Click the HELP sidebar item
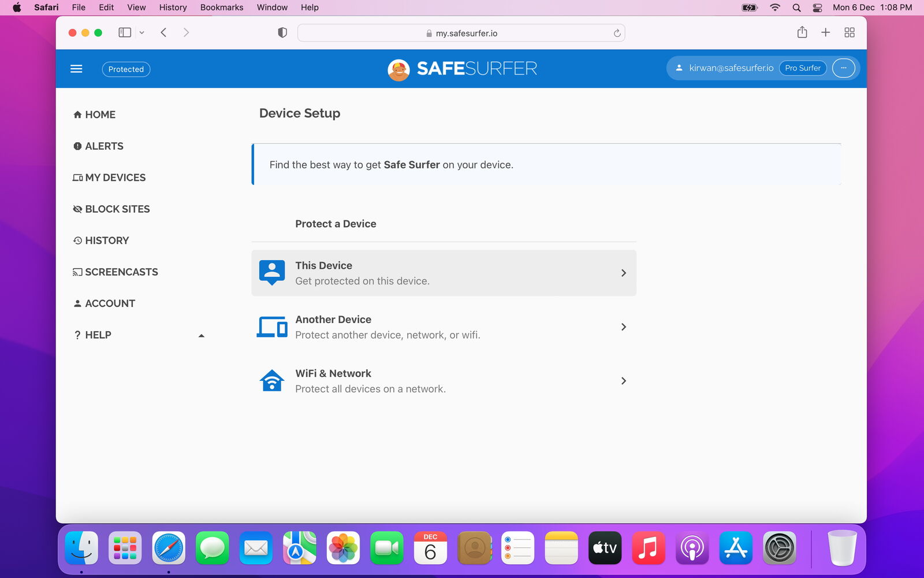 [x=92, y=335]
